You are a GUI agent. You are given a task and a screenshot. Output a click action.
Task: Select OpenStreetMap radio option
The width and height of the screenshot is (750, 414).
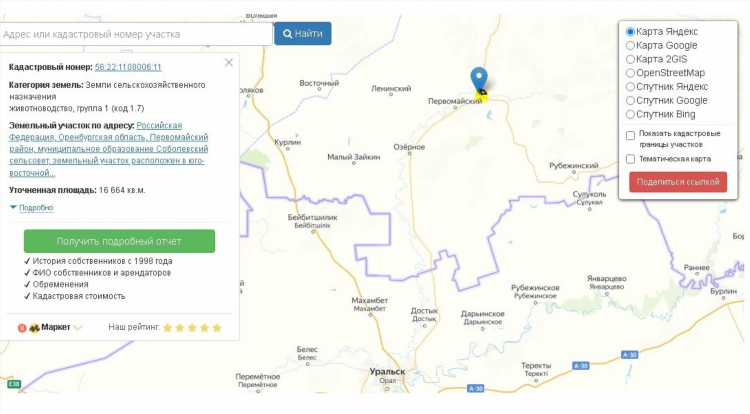point(630,73)
